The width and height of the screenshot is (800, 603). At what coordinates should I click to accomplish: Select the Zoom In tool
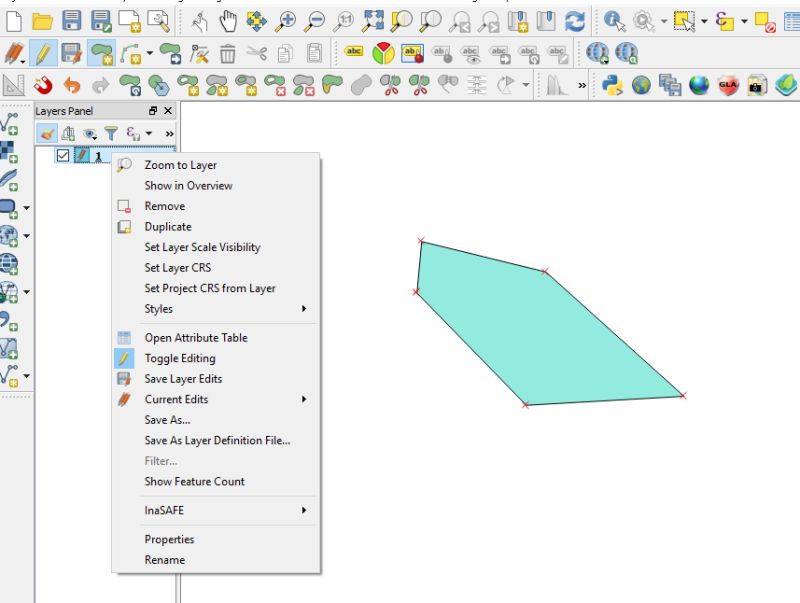288,16
